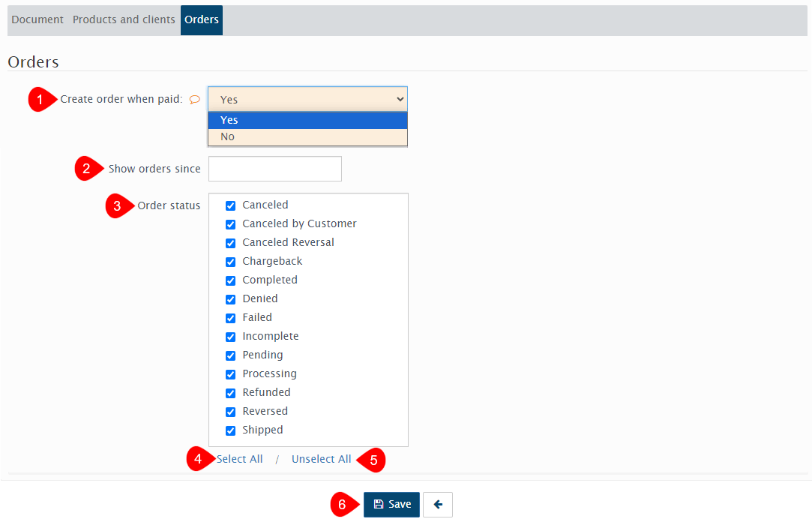
Task: Open the Document tab
Action: 37,19
